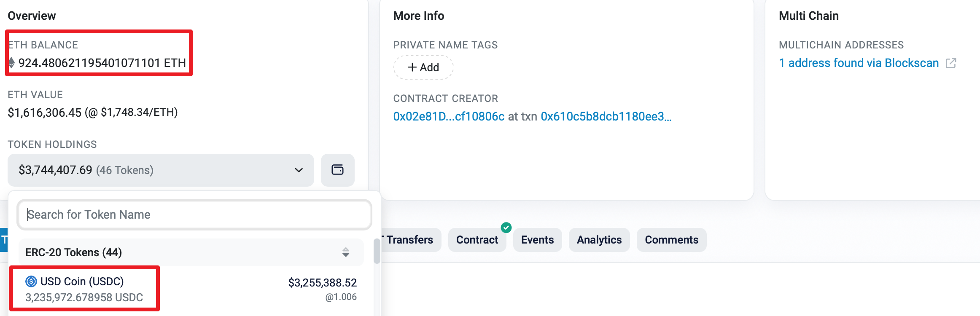Screen dimensions: 980x316
Task: Open the Transfers tab
Action: tap(410, 240)
